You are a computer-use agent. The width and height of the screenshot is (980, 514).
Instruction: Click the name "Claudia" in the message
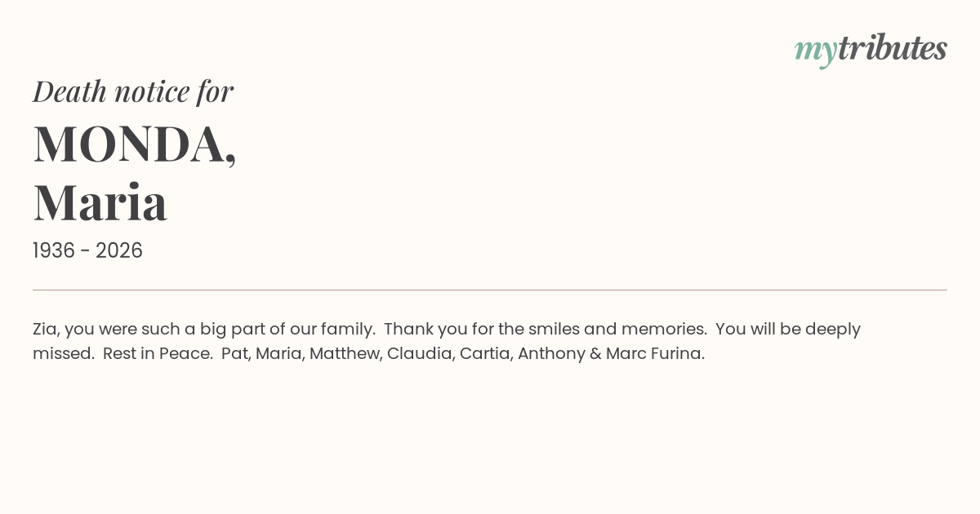pos(420,353)
